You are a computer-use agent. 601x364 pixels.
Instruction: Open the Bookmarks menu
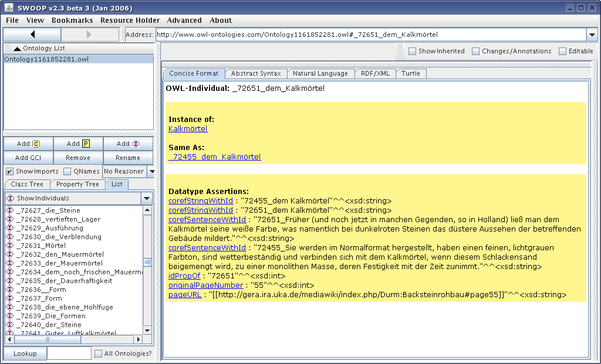(x=72, y=21)
